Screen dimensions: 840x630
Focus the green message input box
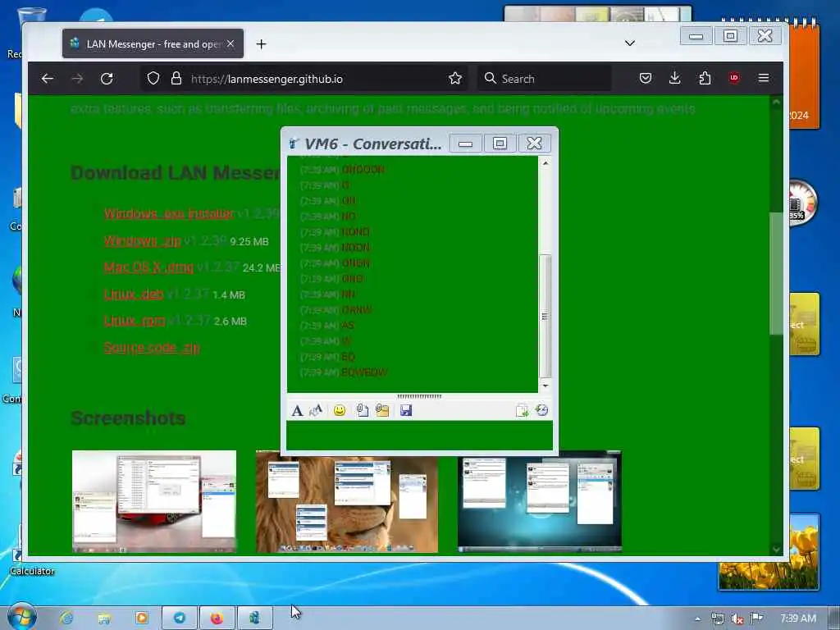(x=419, y=435)
